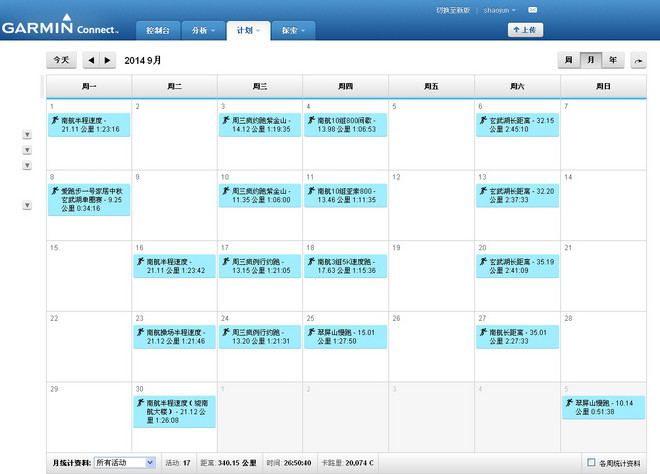Expand the first week's side arrow
Viewport: 660px width, 474px height.
[x=27, y=134]
